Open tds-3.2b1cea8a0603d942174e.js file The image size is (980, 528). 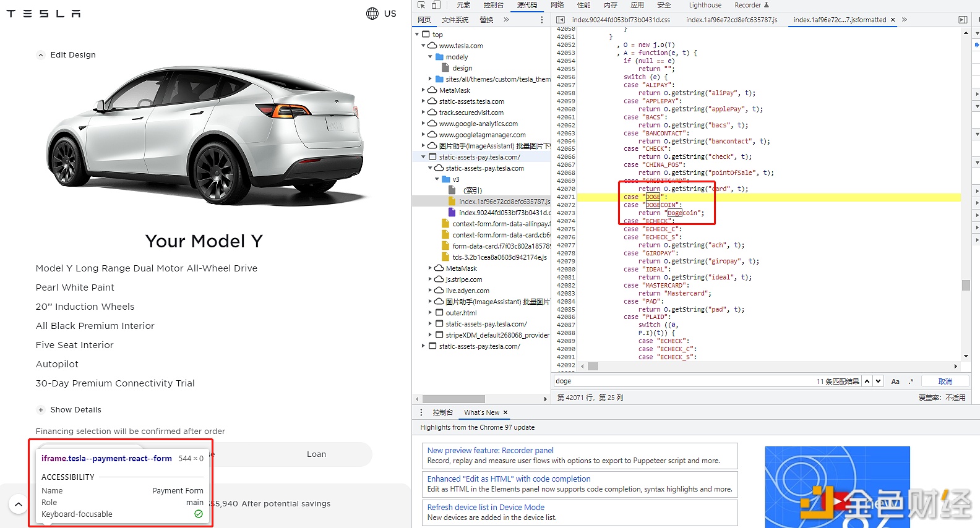(481, 257)
